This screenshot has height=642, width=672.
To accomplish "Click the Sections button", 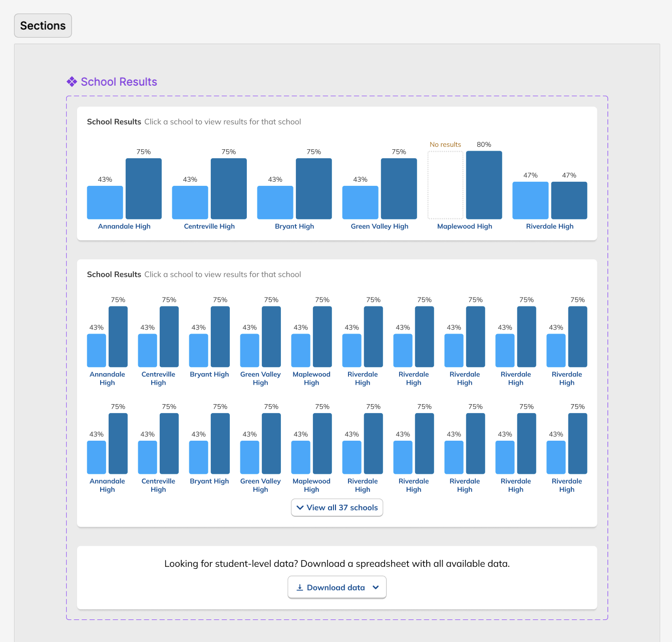I will coord(43,26).
